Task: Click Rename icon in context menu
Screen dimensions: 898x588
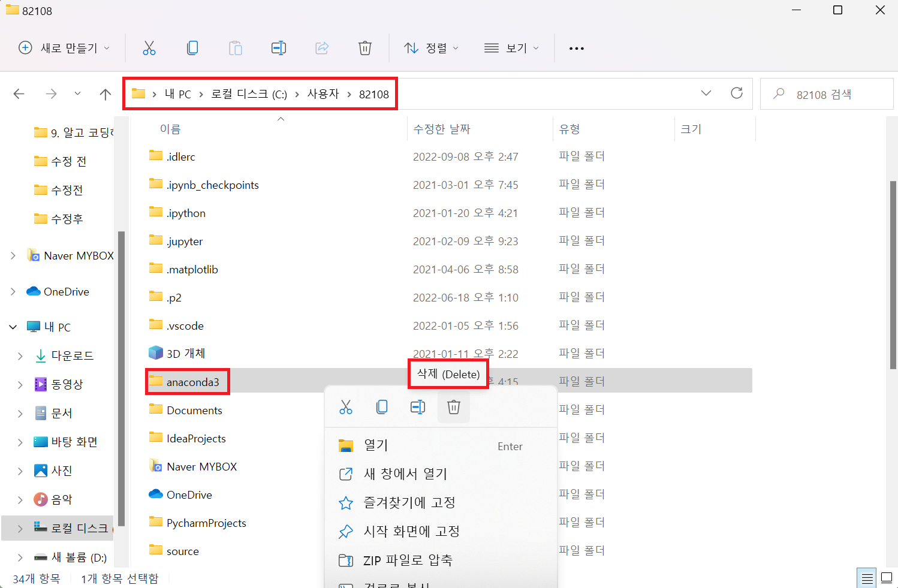Action: [418, 408]
